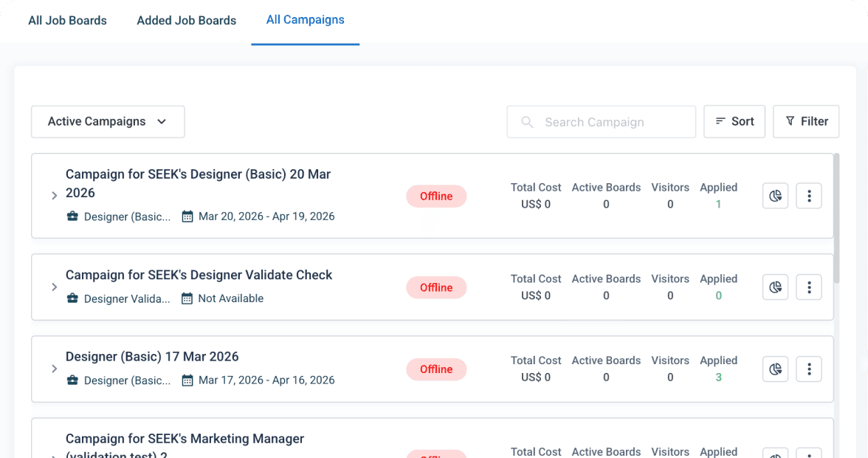Click Applied count 0 on Designer Validate Check
Image resolution: width=868 pixels, height=458 pixels.
719,295
